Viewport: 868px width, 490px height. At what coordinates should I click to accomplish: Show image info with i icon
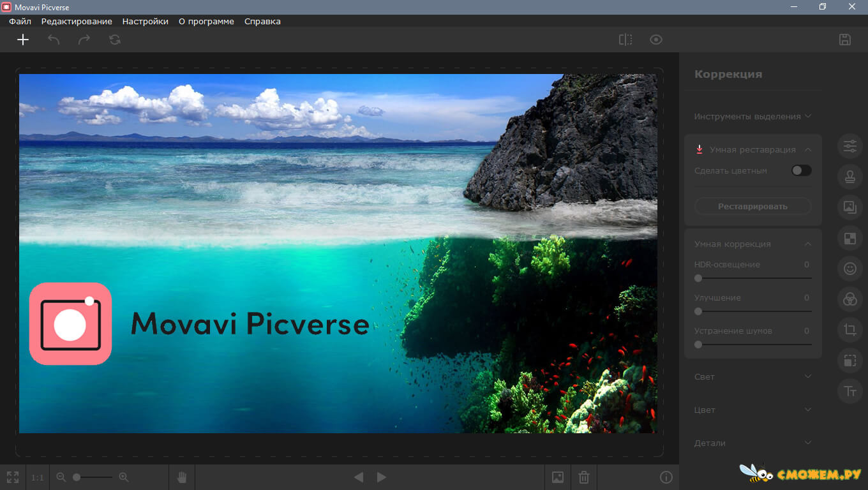[x=666, y=477]
